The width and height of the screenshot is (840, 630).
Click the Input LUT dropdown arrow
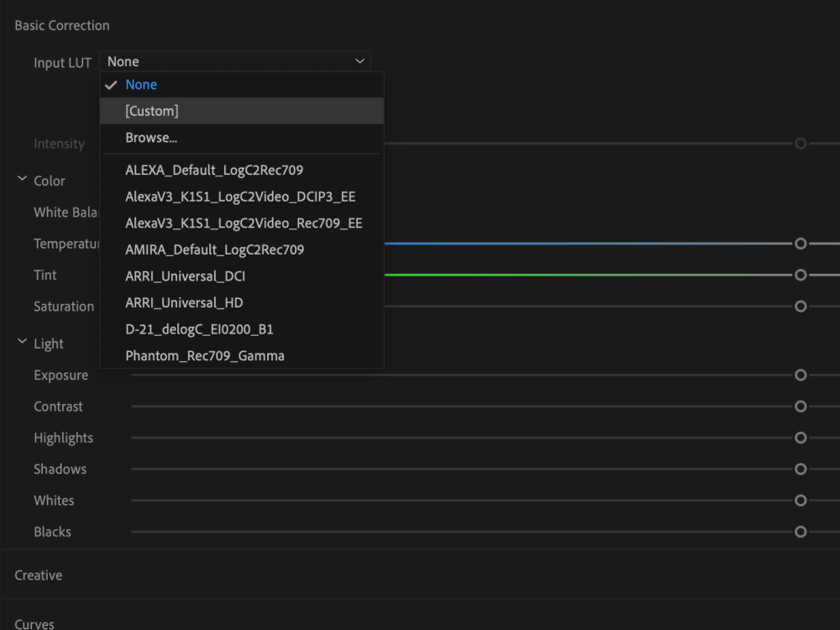coord(360,60)
